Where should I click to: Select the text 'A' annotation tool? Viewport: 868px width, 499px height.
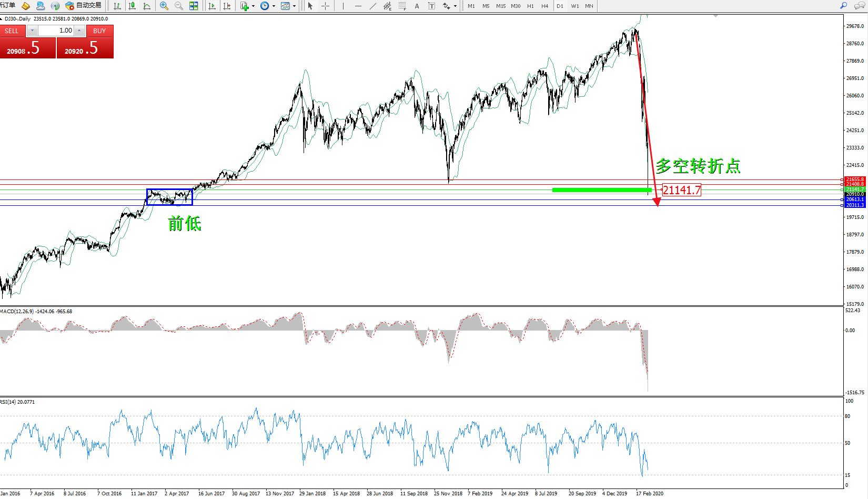417,6
